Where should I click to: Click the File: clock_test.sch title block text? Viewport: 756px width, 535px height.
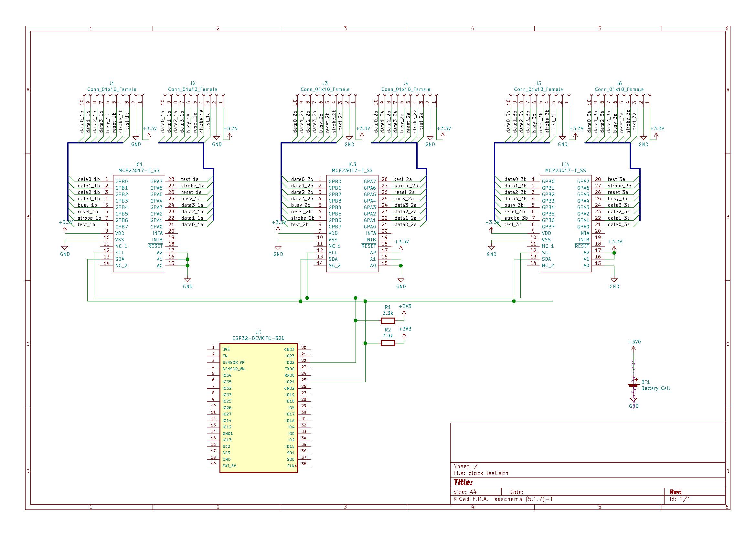(481, 473)
